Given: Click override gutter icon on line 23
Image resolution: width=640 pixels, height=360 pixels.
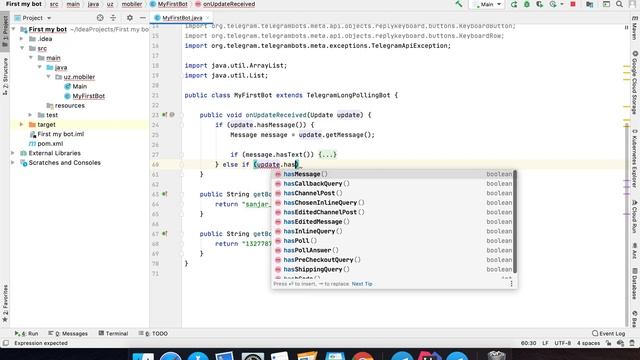Looking at the screenshot, I should (x=164, y=115).
